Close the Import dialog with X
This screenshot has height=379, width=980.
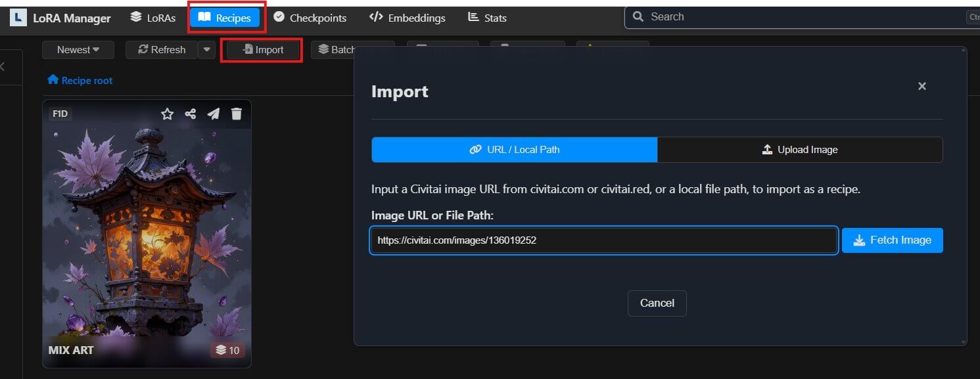(922, 86)
